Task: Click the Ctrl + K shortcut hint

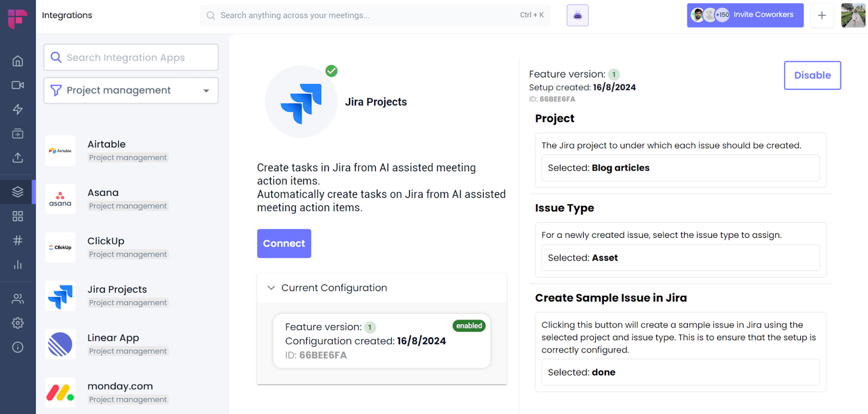Action: click(x=532, y=15)
